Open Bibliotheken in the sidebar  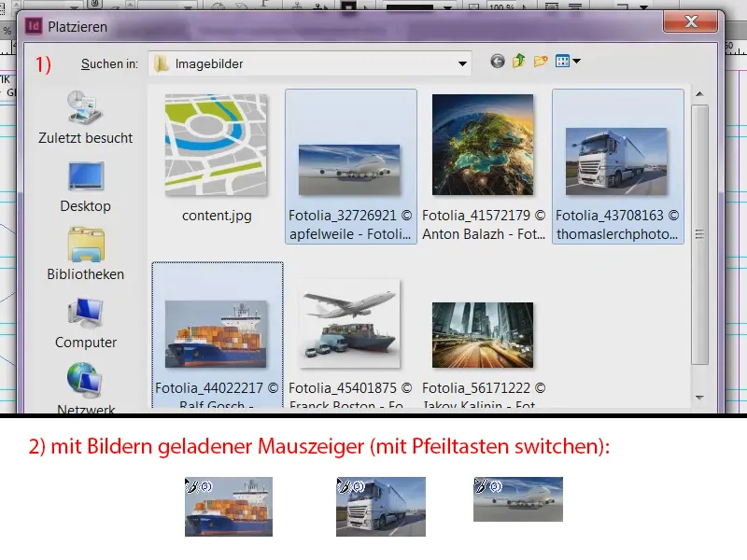point(85,254)
